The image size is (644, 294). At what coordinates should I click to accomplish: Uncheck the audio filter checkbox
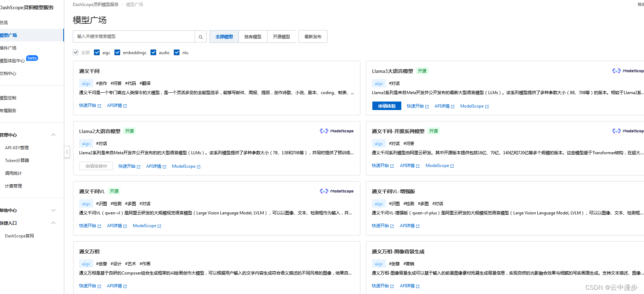click(153, 52)
